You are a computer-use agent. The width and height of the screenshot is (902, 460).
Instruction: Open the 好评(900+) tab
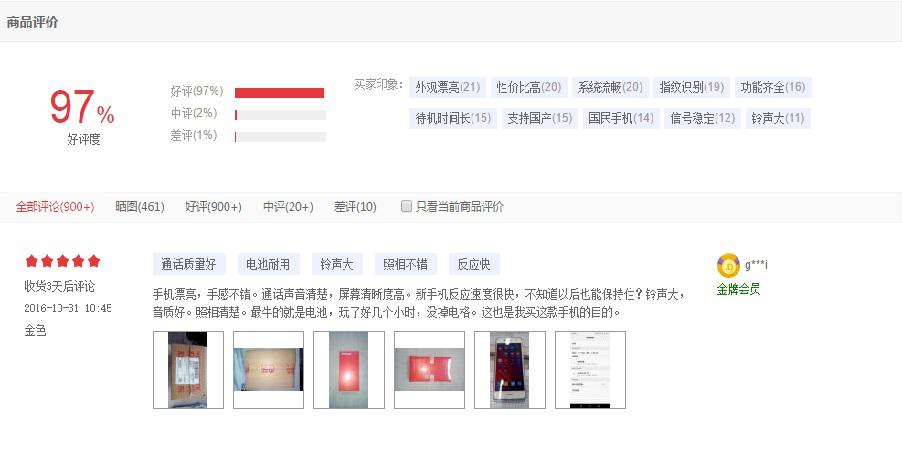pyautogui.click(x=213, y=207)
